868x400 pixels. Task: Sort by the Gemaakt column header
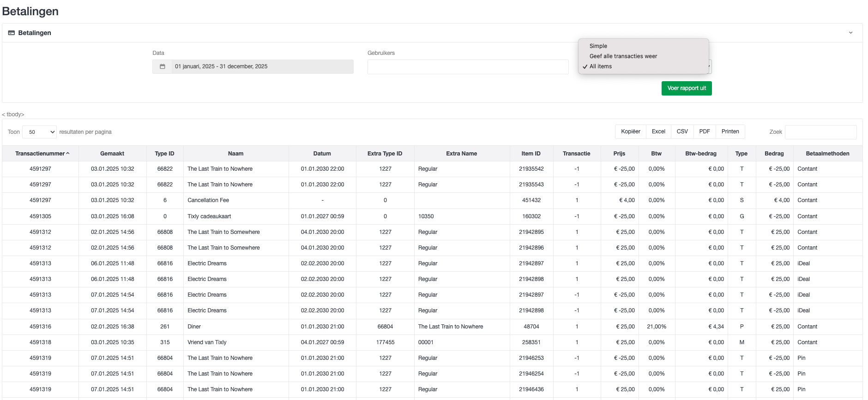tap(112, 154)
